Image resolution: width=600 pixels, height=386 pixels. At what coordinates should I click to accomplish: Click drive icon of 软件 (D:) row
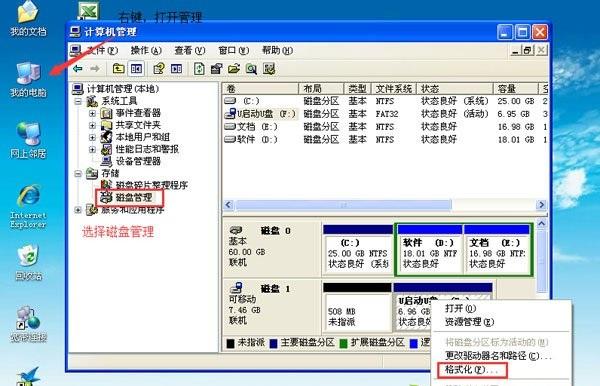pyautogui.click(x=230, y=139)
